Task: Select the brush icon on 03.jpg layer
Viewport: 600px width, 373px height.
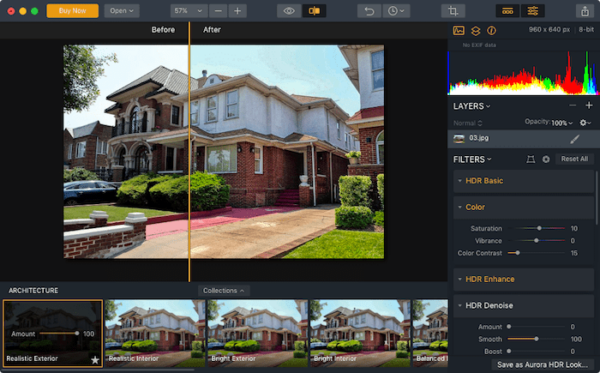Action: coord(575,139)
